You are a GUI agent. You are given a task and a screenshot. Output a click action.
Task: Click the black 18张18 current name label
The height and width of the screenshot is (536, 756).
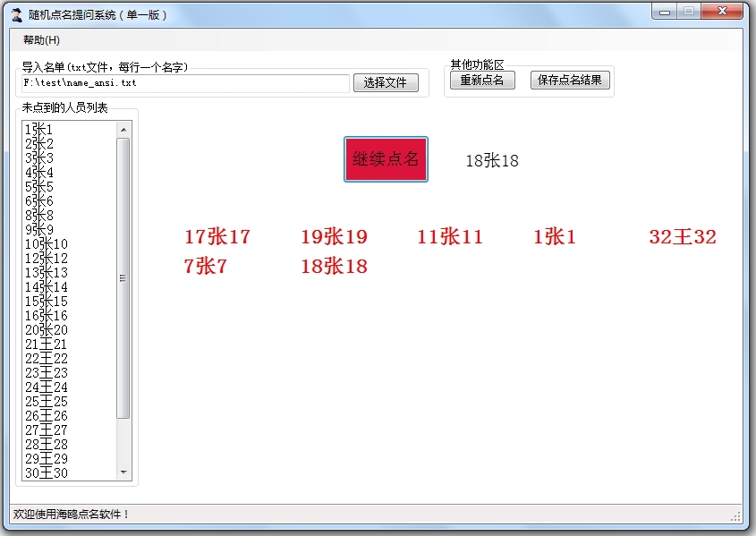492,160
